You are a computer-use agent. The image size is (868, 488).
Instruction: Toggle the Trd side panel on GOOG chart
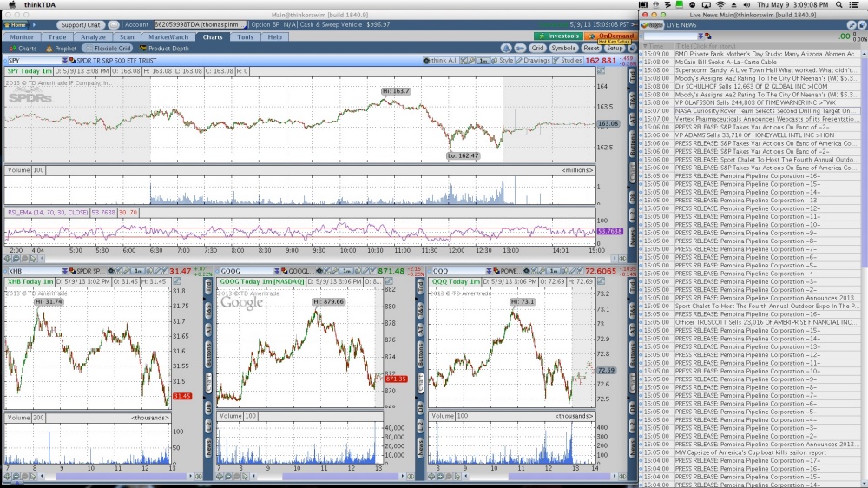tap(421, 287)
